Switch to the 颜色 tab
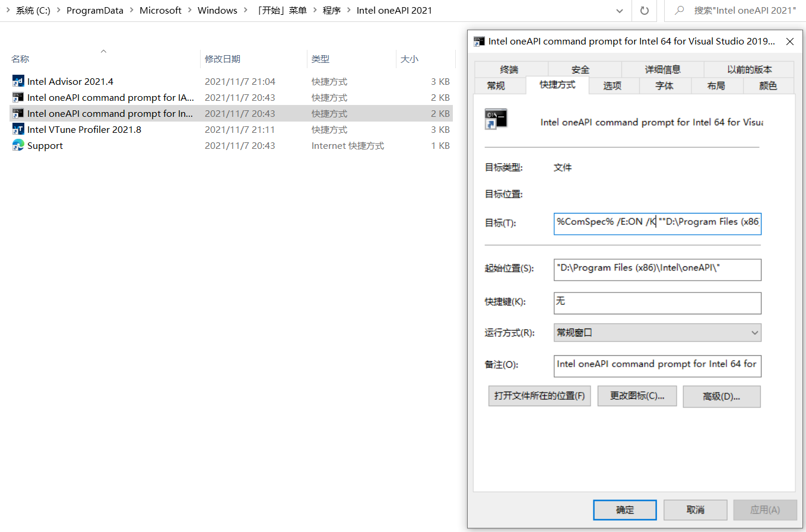This screenshot has height=532, width=806. pos(767,85)
